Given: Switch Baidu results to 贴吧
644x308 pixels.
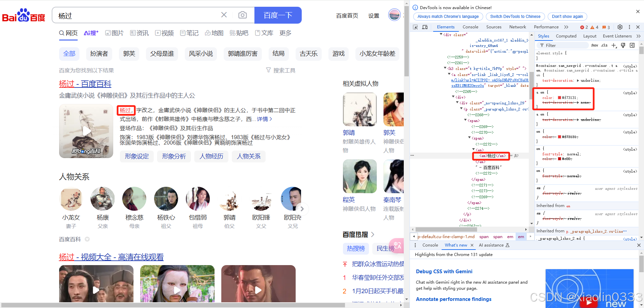Looking at the screenshot, I should (x=239, y=33).
